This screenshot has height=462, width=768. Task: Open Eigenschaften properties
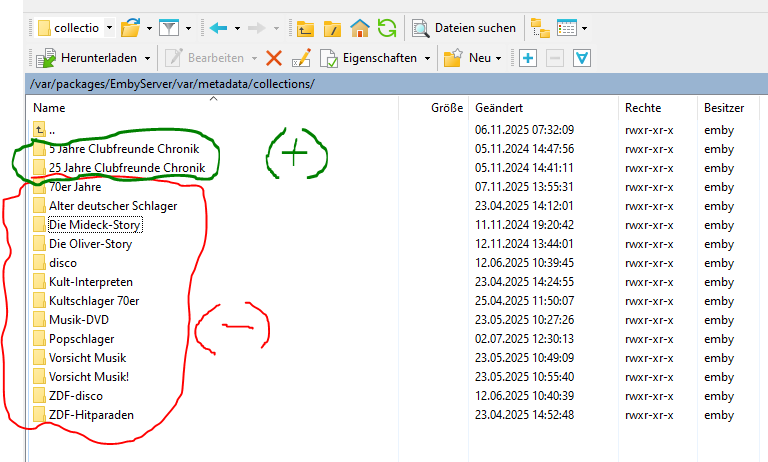[x=369, y=58]
